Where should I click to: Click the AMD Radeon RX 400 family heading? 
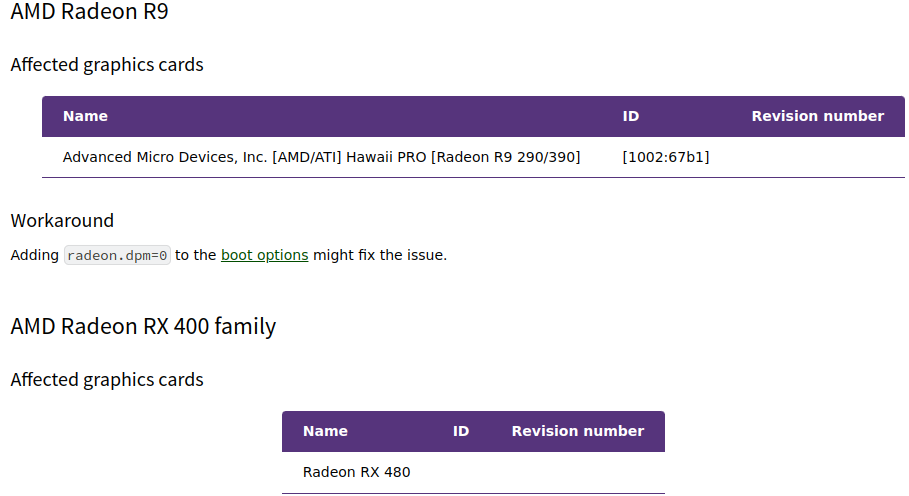click(x=143, y=326)
